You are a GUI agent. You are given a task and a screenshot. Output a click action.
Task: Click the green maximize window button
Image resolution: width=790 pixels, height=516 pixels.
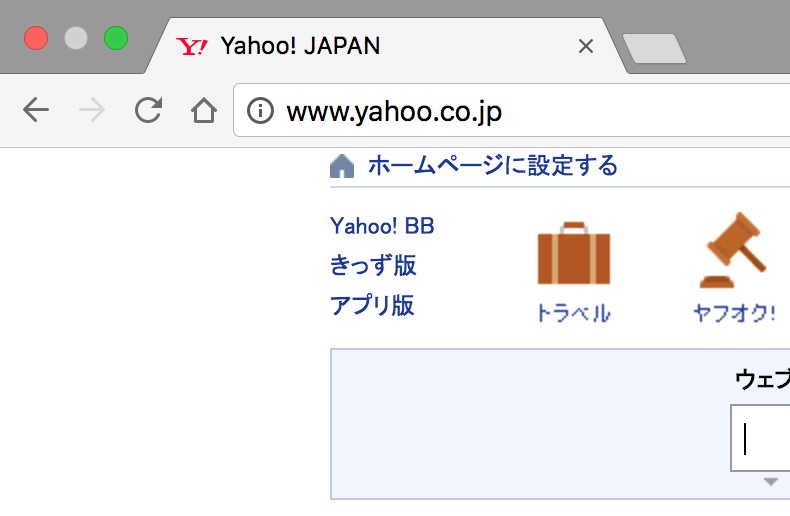pos(116,38)
